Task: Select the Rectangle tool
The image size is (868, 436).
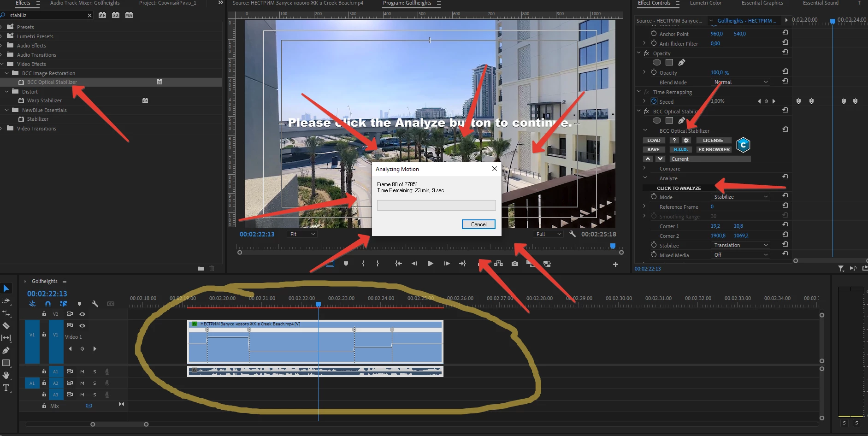Action: (x=6, y=363)
